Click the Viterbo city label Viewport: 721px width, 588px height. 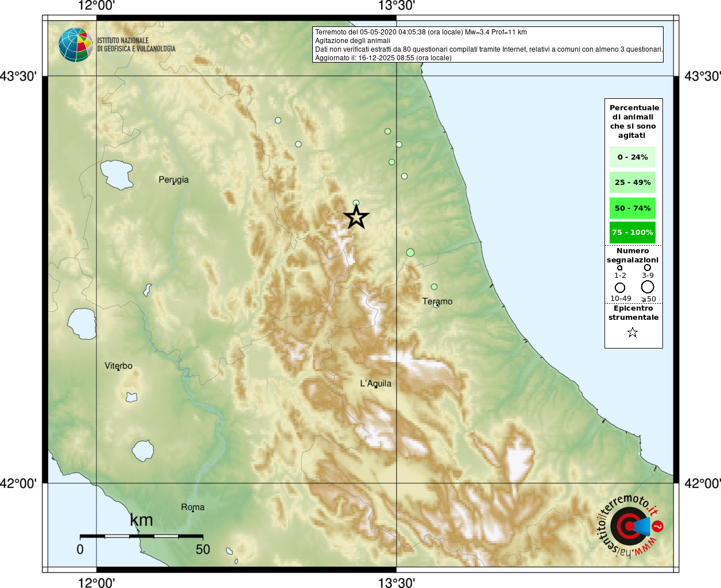pyautogui.click(x=118, y=366)
